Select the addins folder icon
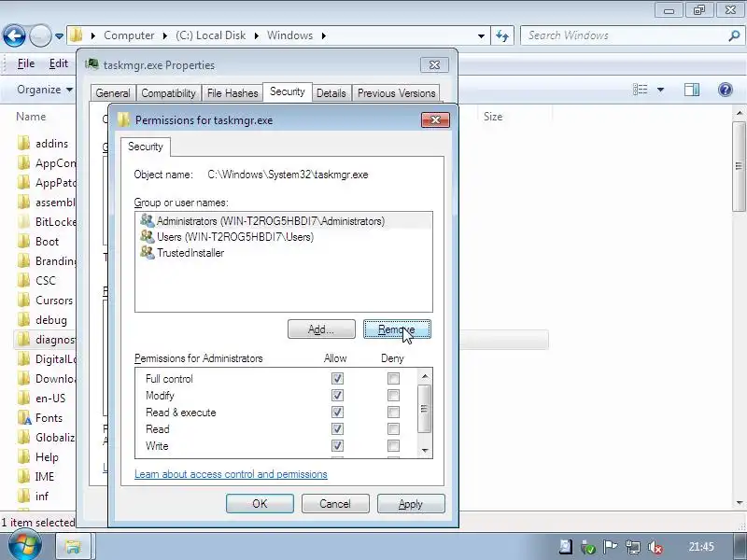Image resolution: width=747 pixels, height=560 pixels. pyautogui.click(x=23, y=143)
